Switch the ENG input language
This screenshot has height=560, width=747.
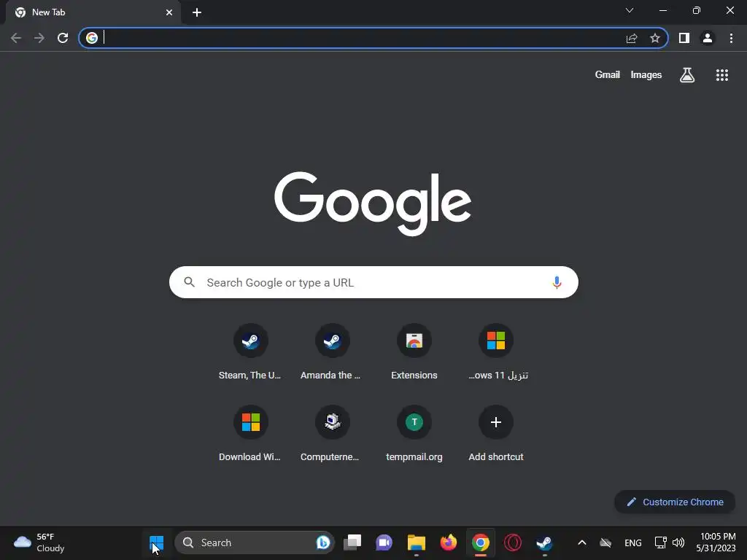pyautogui.click(x=633, y=542)
